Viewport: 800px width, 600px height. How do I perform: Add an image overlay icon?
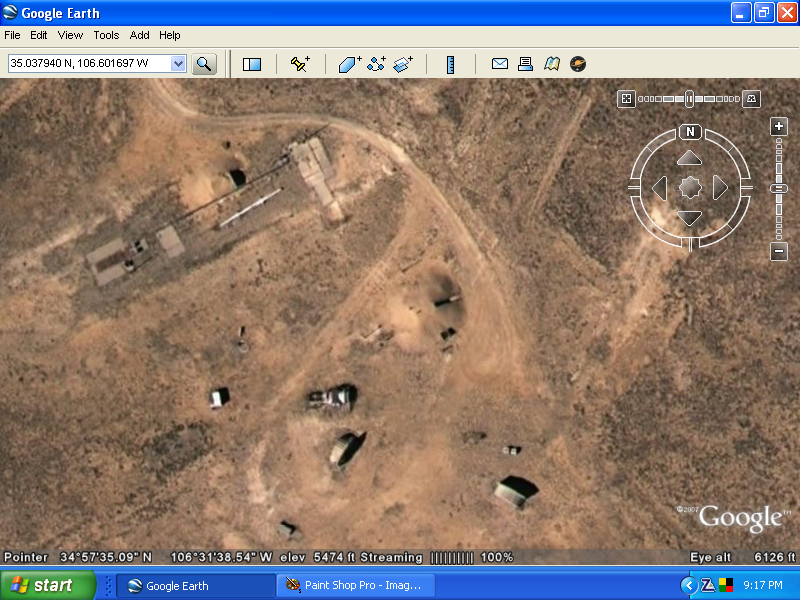[x=403, y=64]
